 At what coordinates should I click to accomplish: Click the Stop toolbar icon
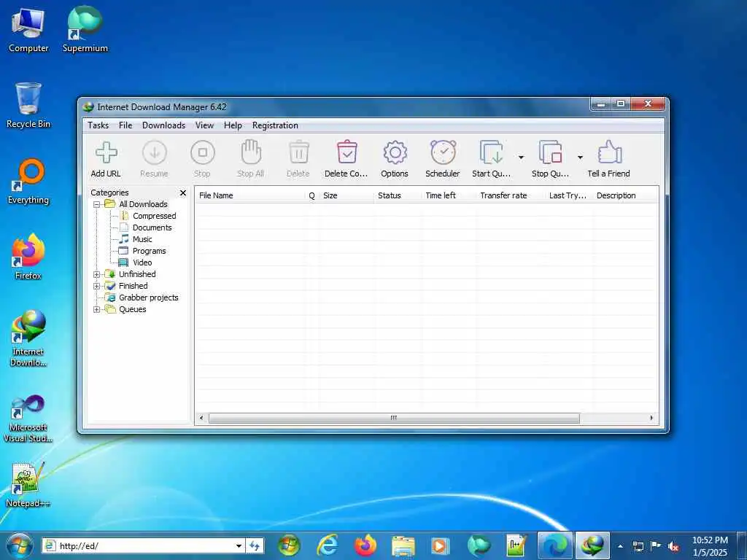point(203,152)
